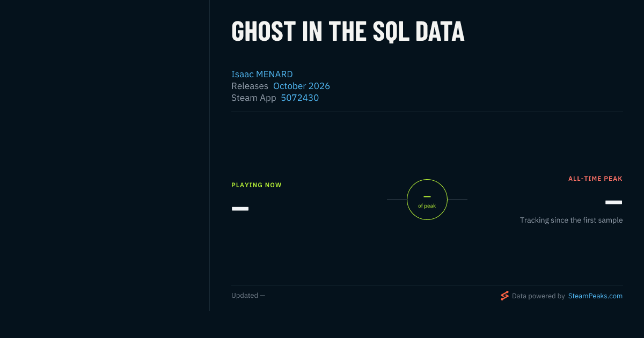Click the 'of peak' text in circle
This screenshot has height=338, width=644.
pos(427,206)
